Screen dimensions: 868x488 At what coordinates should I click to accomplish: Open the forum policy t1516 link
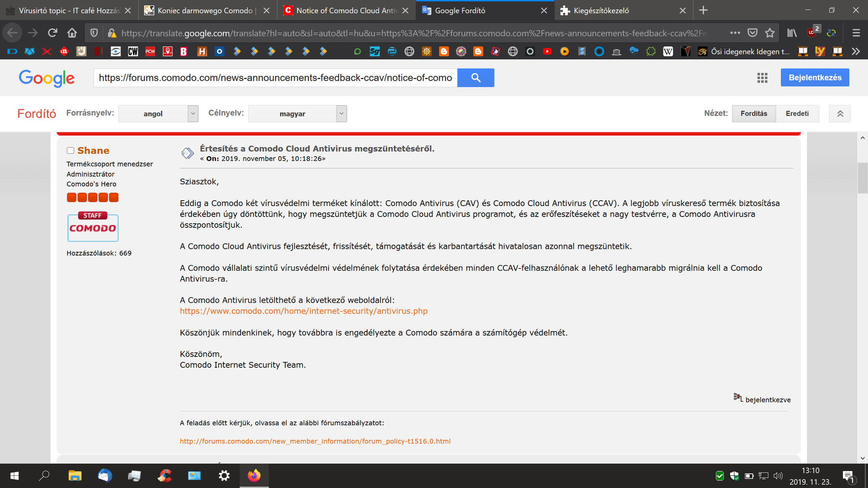click(315, 441)
